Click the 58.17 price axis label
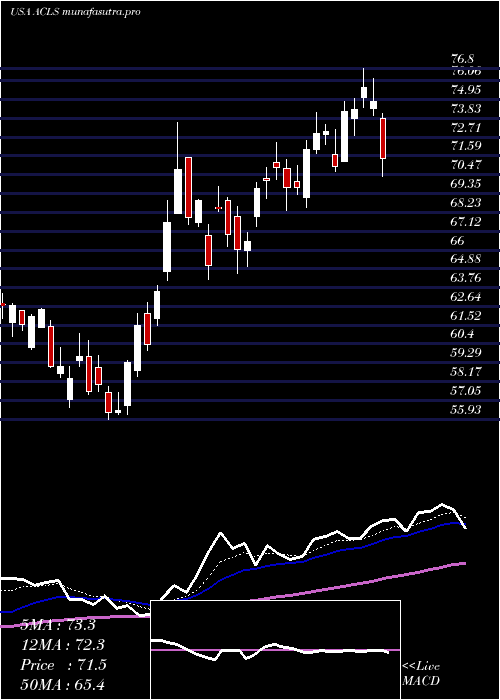500x700 pixels. (x=466, y=372)
